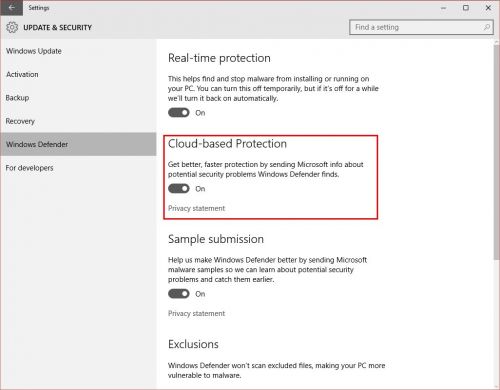Click the vertical scrollbar thumb
The height and width of the screenshot is (390, 500).
(x=497, y=152)
